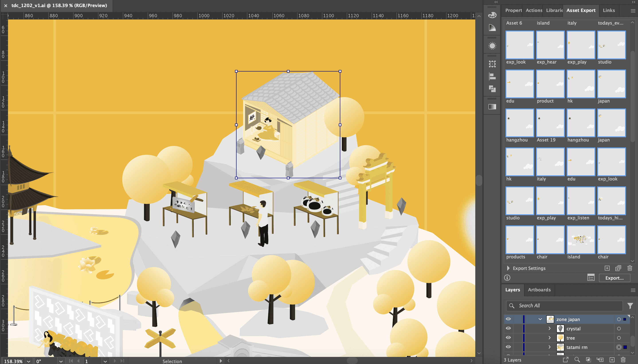The height and width of the screenshot is (364, 638).
Task: Expand the Export Settings section
Action: pos(508,268)
